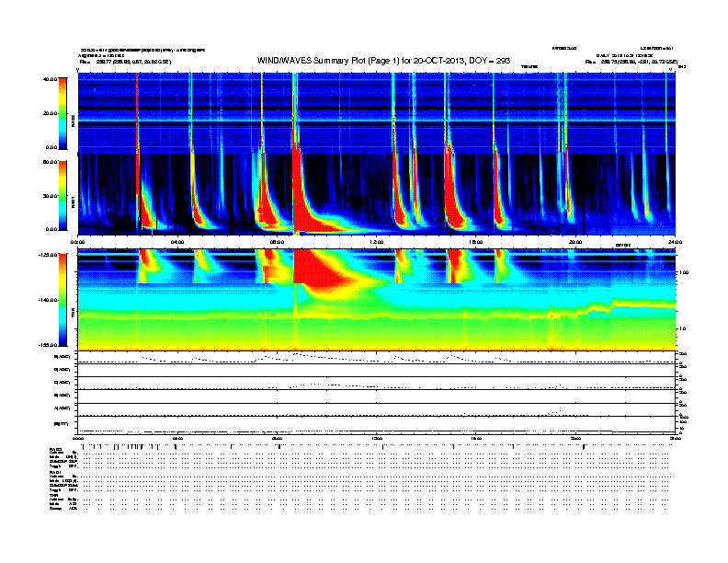The image size is (728, 563).
Task: Click the vertical RAD2 panel label
Action: (x=73, y=121)
